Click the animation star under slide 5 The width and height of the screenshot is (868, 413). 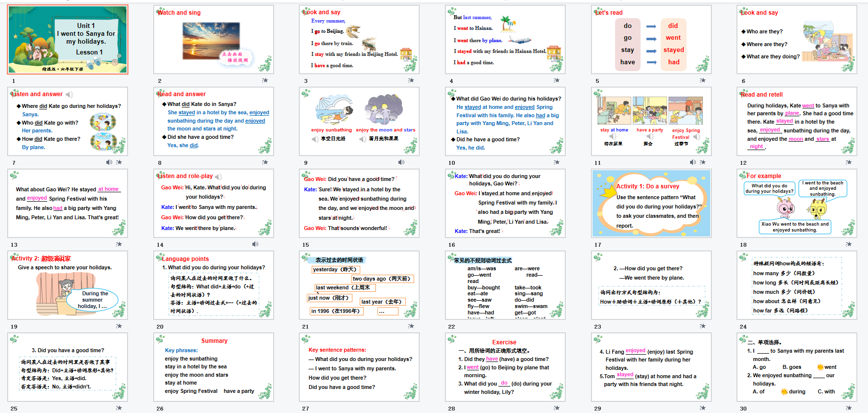coord(702,80)
